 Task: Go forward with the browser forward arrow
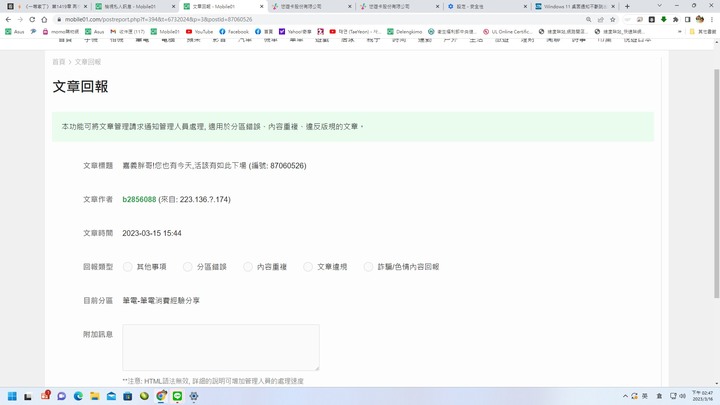tap(20, 20)
